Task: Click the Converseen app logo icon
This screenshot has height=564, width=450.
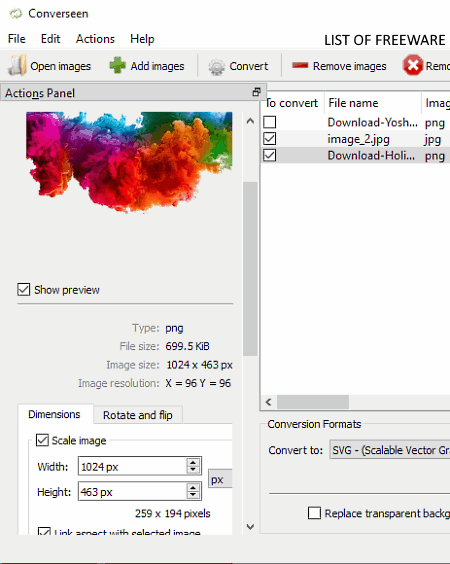Action: 15,14
